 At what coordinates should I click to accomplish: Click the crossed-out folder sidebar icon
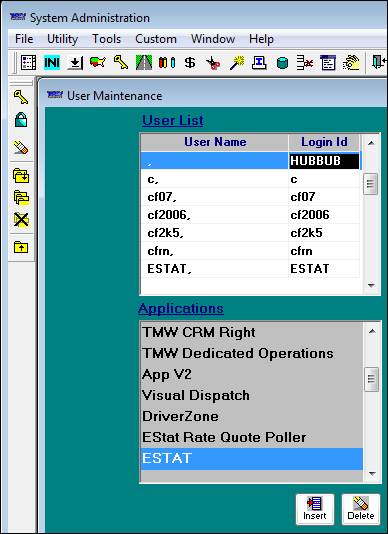[21, 220]
